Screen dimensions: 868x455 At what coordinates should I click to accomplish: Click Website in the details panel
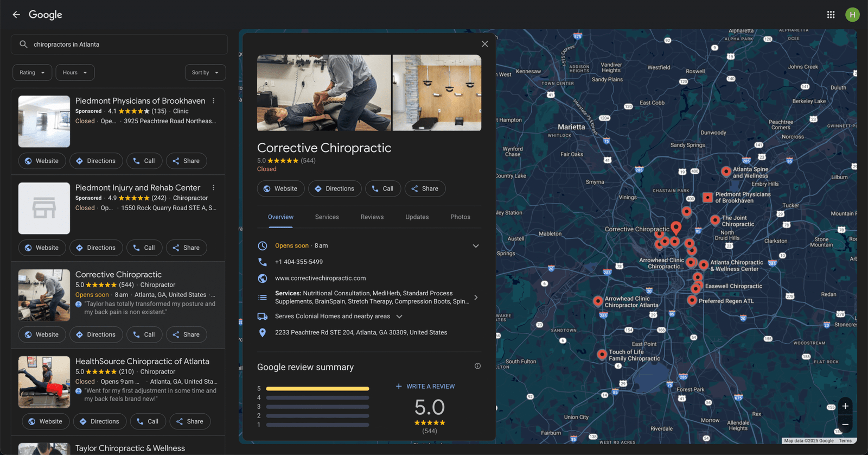pyautogui.click(x=280, y=189)
